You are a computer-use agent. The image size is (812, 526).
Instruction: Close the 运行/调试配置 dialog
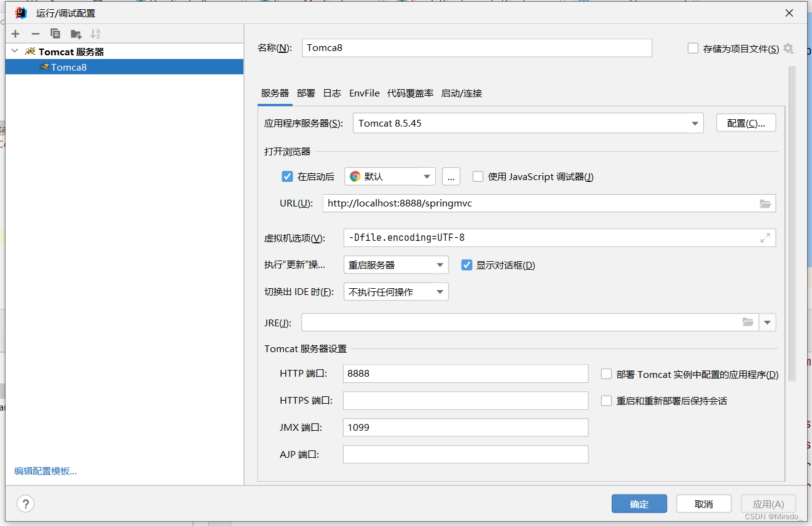pyautogui.click(x=789, y=13)
